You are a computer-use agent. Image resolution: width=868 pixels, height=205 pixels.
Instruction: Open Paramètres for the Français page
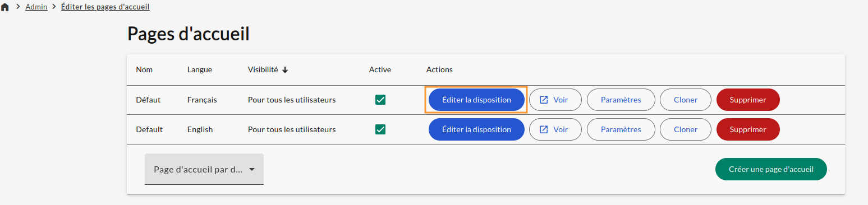pos(621,100)
